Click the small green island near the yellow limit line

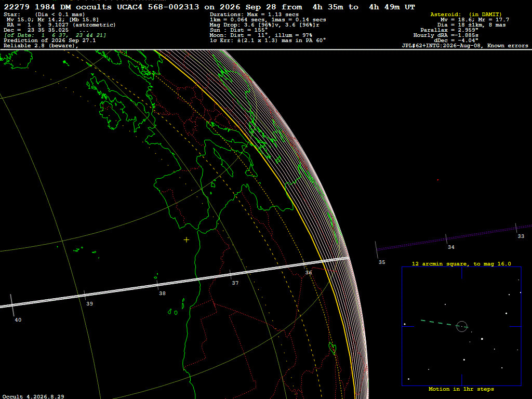pyautogui.click(x=332, y=348)
